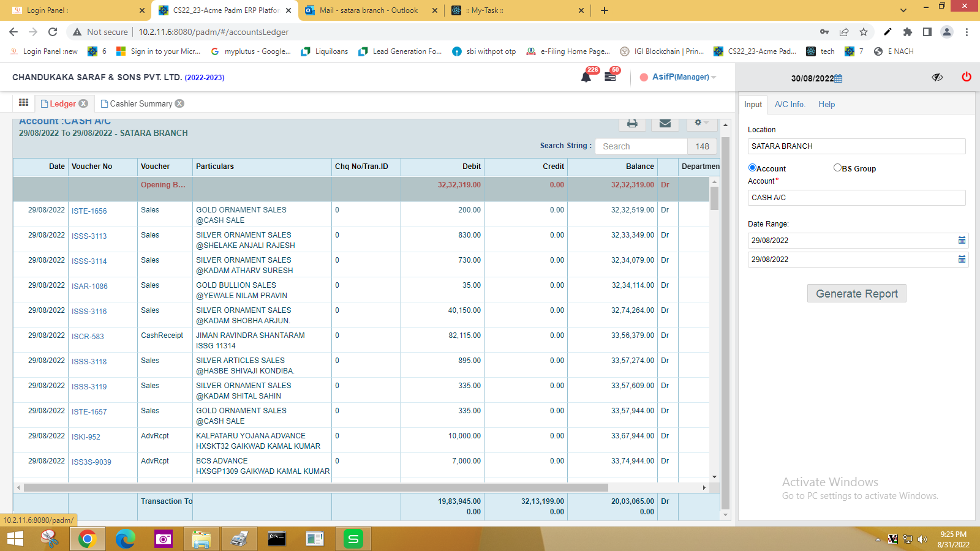Image resolution: width=980 pixels, height=551 pixels.
Task: Click the print ledger icon
Action: 632,123
